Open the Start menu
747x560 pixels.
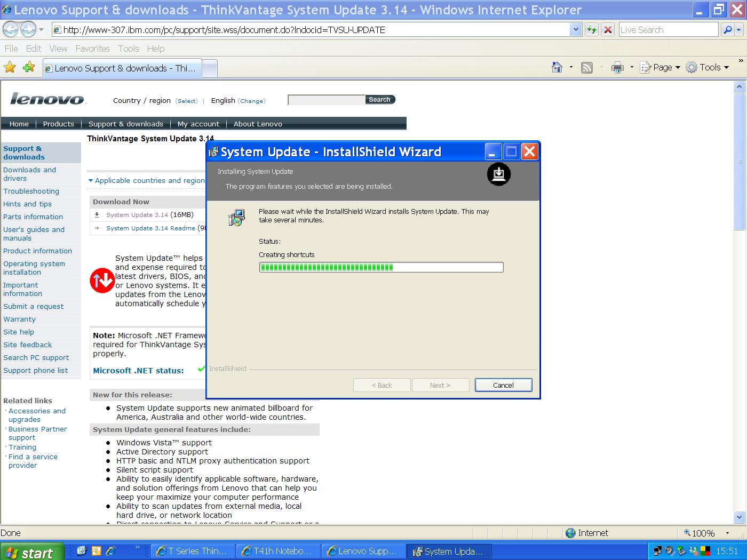(x=32, y=551)
